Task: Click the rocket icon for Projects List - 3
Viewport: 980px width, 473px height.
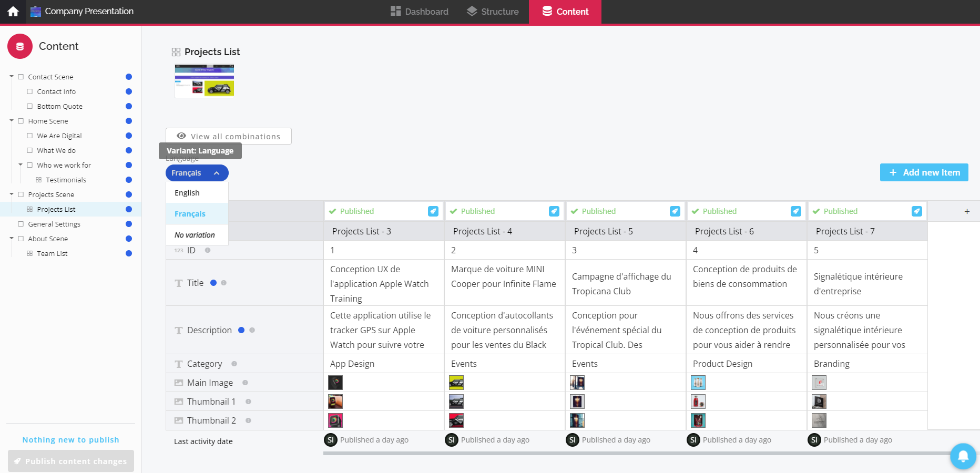Action: point(433,211)
